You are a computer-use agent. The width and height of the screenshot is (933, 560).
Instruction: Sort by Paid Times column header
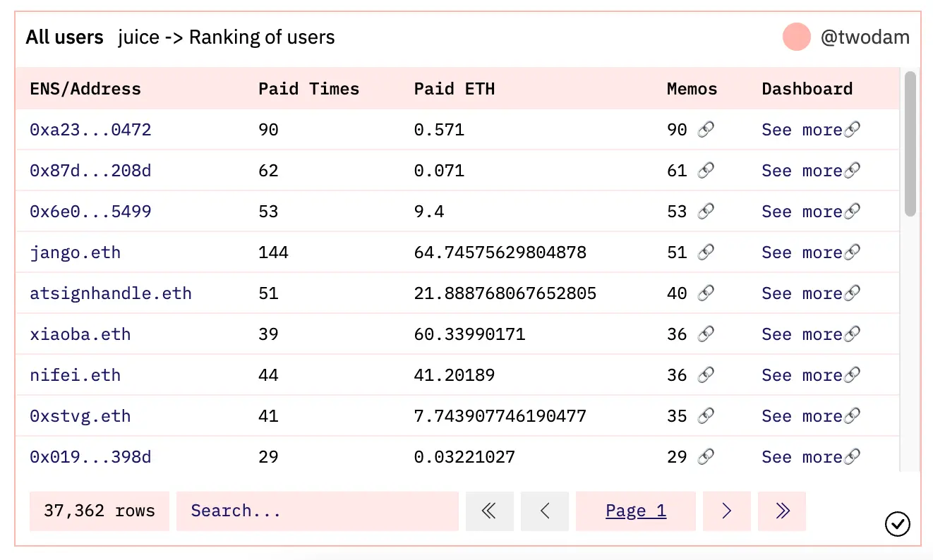coord(308,89)
